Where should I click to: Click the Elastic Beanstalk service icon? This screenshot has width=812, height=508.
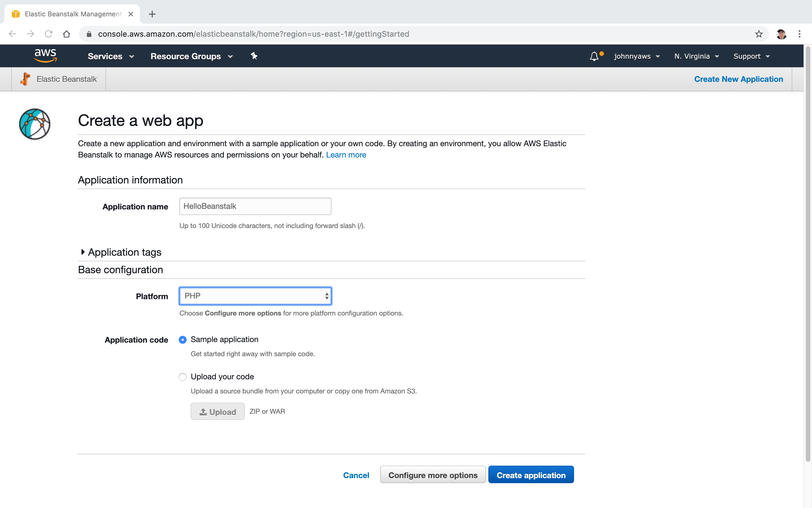point(25,79)
